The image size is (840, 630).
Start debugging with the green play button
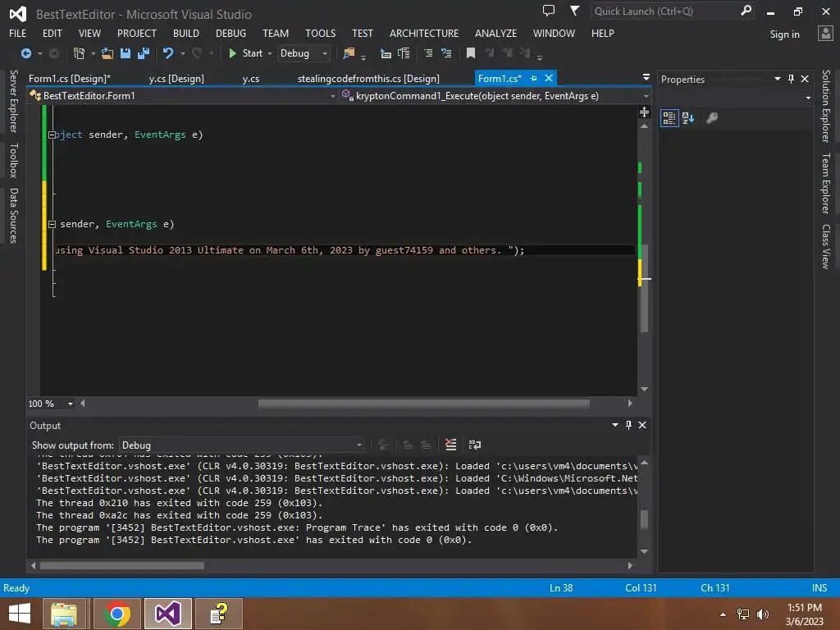232,53
